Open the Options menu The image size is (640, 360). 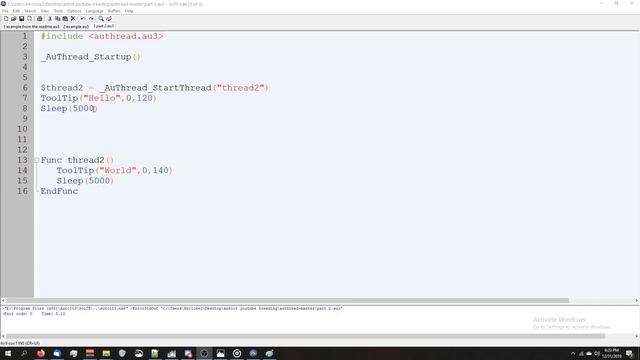point(74,11)
